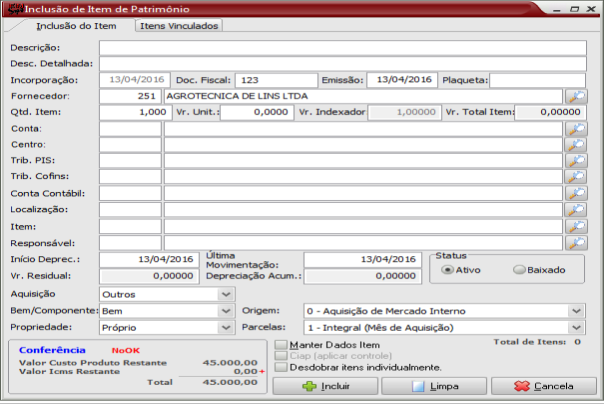Click the Qtd. Item quantity field
Viewport: 606px width, 405px height.
coord(135,112)
